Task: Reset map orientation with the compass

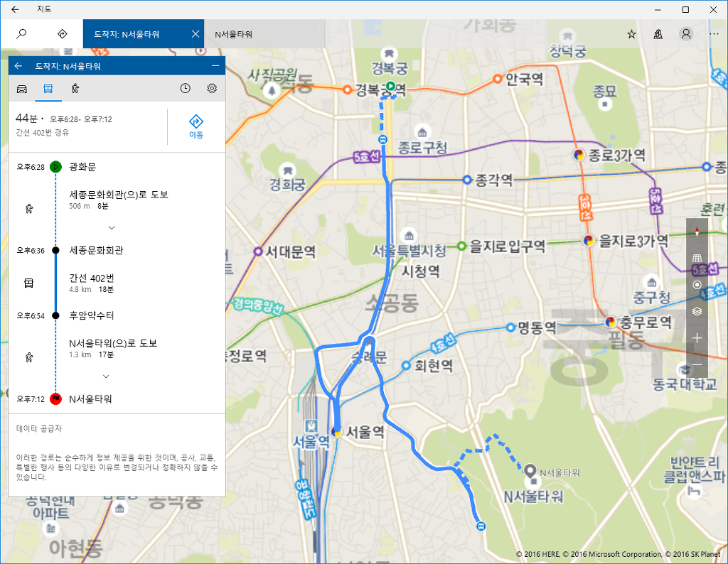Action: tap(697, 231)
